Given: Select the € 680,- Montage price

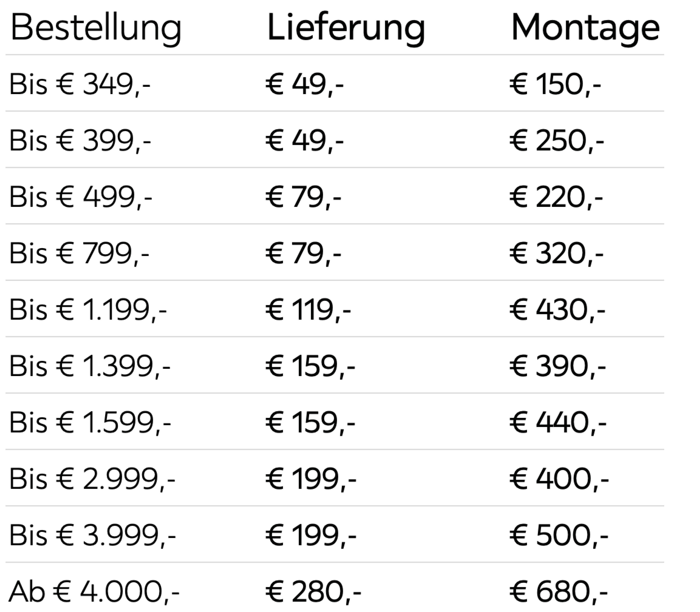Looking at the screenshot, I should tap(559, 591).
